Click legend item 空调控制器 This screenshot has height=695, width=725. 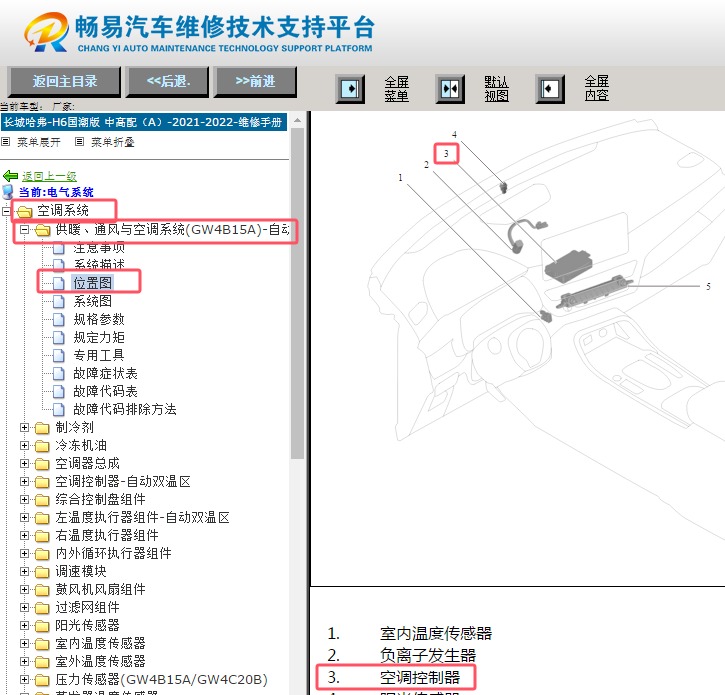click(420, 678)
